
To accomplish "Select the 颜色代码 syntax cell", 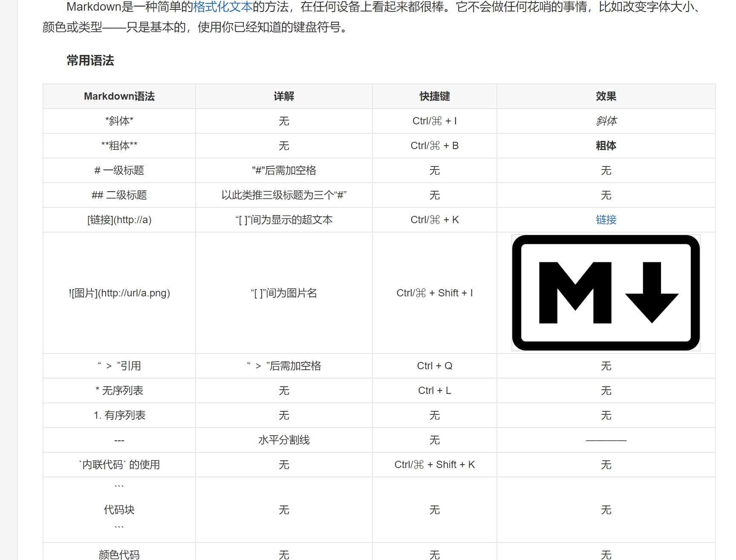I will click(119, 552).
